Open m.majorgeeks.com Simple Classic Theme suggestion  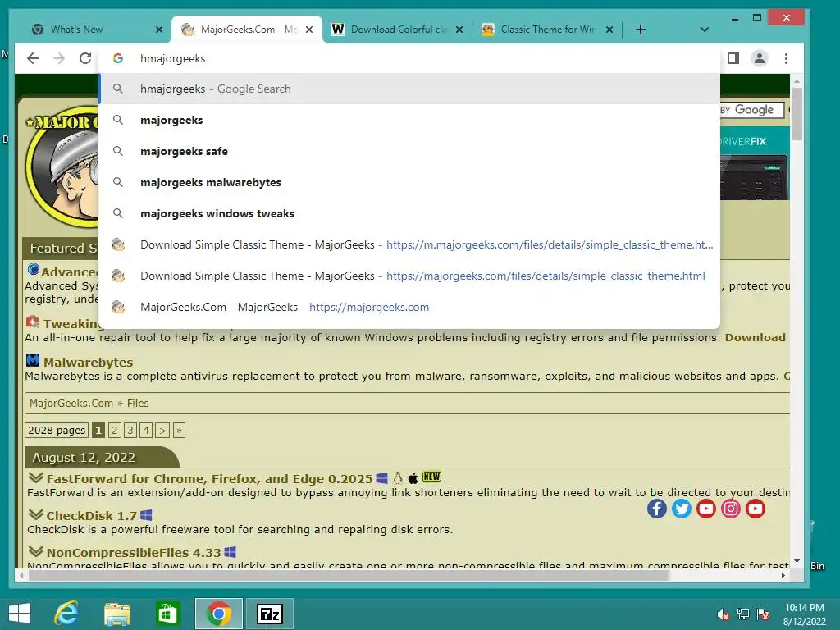coord(409,244)
